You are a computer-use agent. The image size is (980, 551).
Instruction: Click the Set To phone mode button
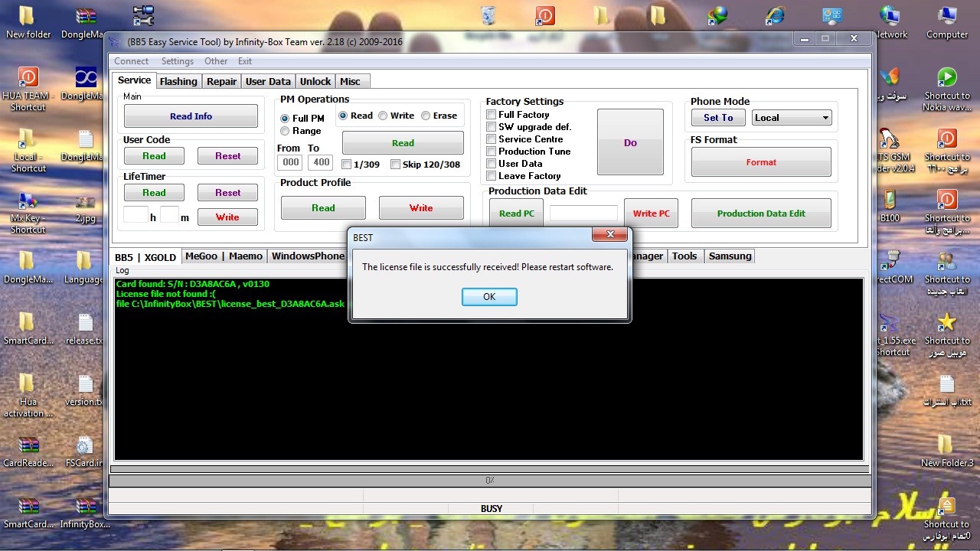point(718,118)
